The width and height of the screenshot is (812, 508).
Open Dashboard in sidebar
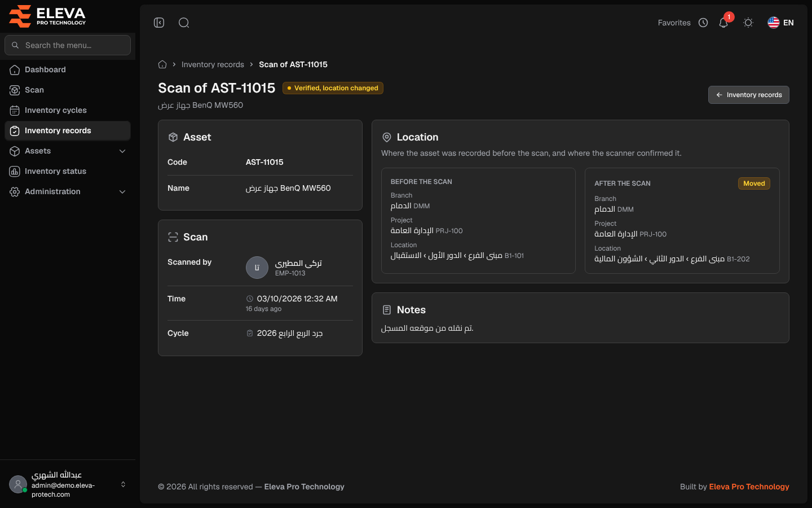point(68,69)
